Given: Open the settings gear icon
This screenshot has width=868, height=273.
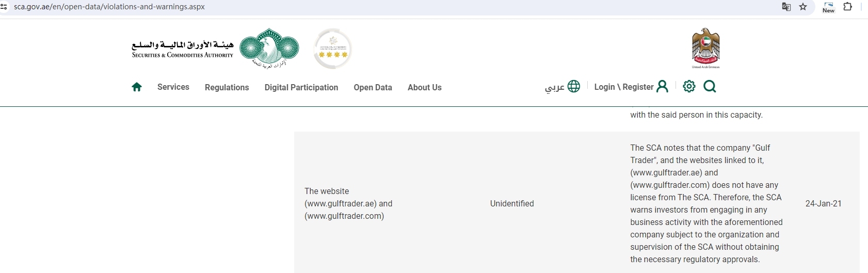Looking at the screenshot, I should tap(689, 87).
